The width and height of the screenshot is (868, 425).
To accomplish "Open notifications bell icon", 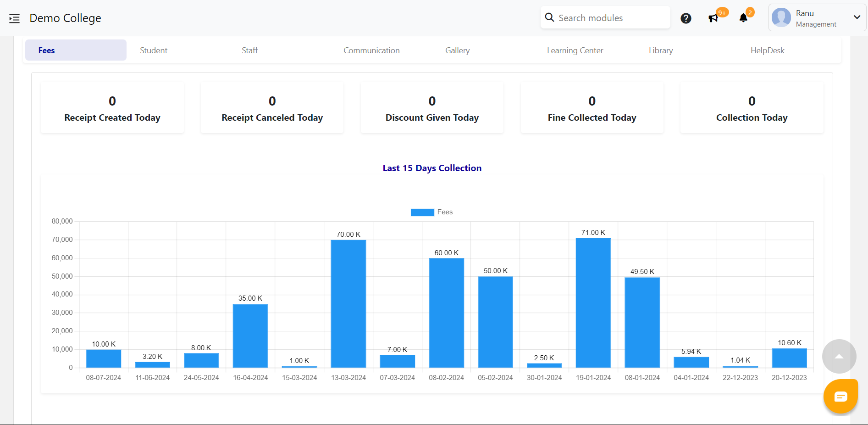I will pyautogui.click(x=743, y=18).
